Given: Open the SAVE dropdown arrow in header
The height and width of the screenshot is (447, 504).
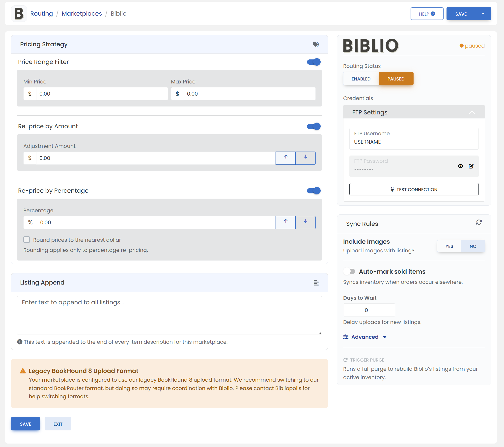Looking at the screenshot, I should pyautogui.click(x=483, y=14).
